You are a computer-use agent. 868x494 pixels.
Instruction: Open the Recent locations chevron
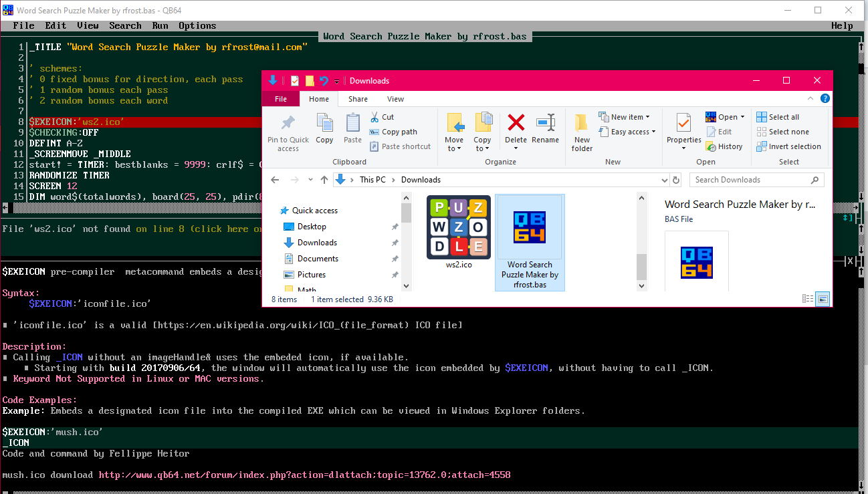pos(310,179)
